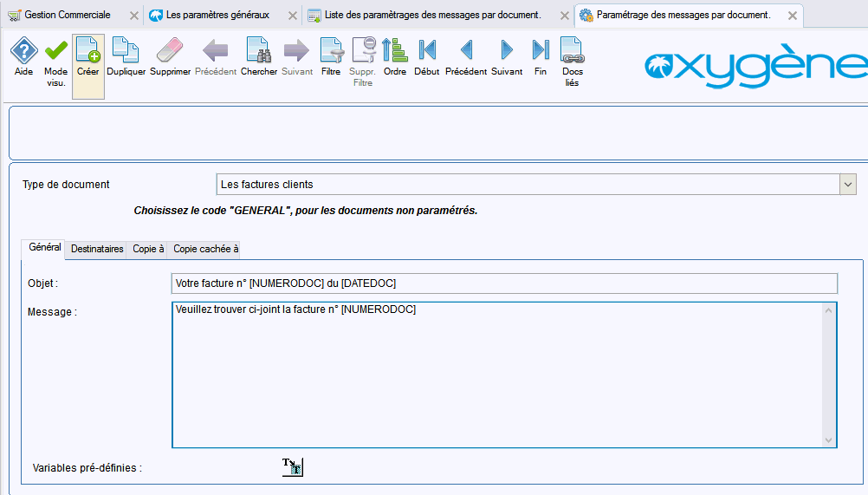This screenshot has height=495, width=868.
Task: Open the Ordre sort icon
Action: click(395, 50)
